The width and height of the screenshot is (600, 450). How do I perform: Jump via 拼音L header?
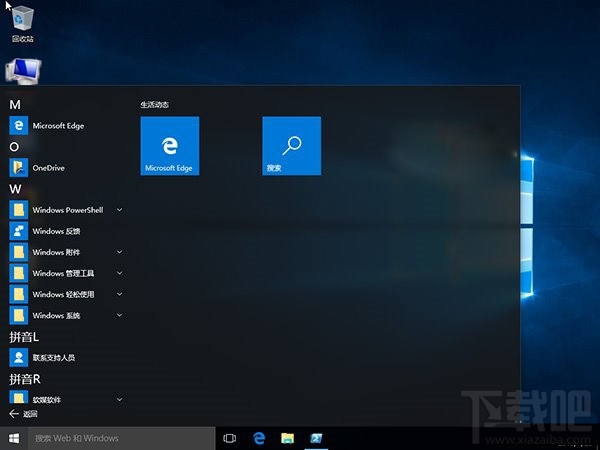[24, 337]
